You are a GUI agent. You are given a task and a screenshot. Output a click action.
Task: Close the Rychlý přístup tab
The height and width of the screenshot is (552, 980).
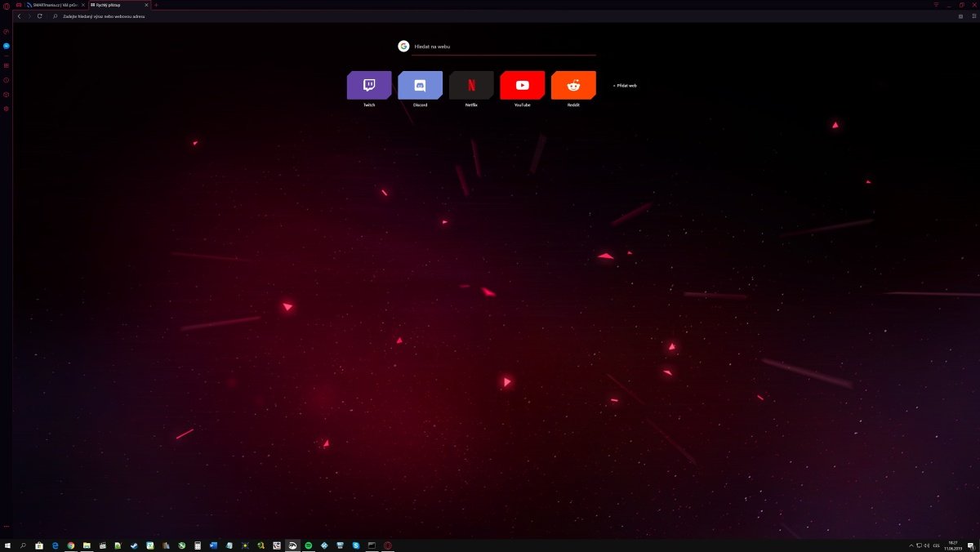coord(146,5)
